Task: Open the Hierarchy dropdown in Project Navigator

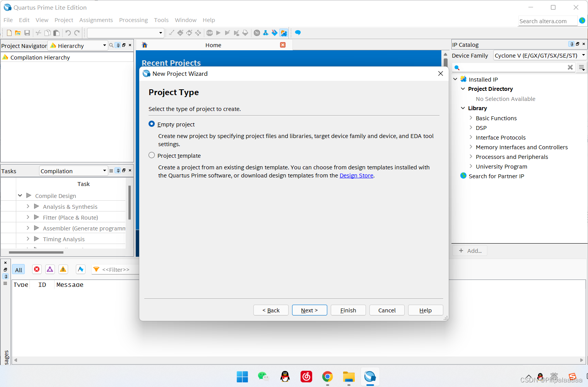Action: tap(77, 46)
